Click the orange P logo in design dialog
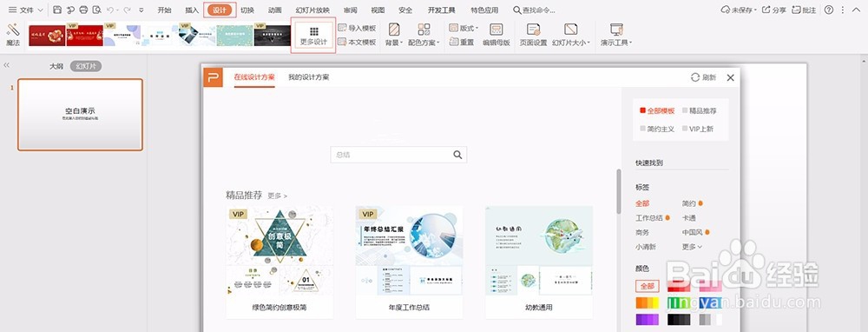Image resolution: width=868 pixels, height=332 pixels. 213,77
